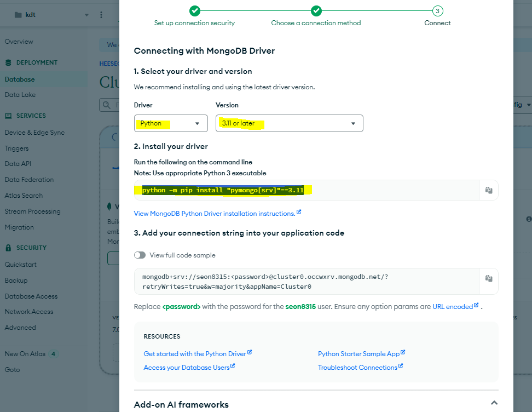
Task: Open Quickstart under Security
Action: click(21, 265)
